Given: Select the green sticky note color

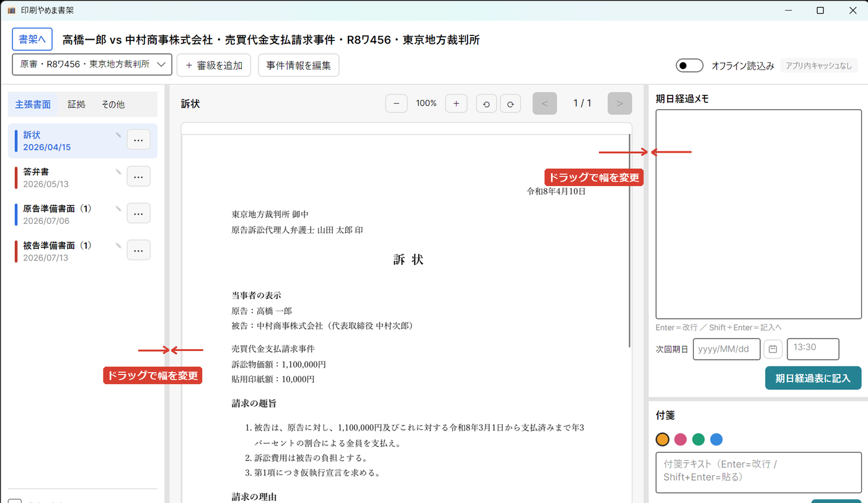Looking at the screenshot, I should (x=699, y=439).
